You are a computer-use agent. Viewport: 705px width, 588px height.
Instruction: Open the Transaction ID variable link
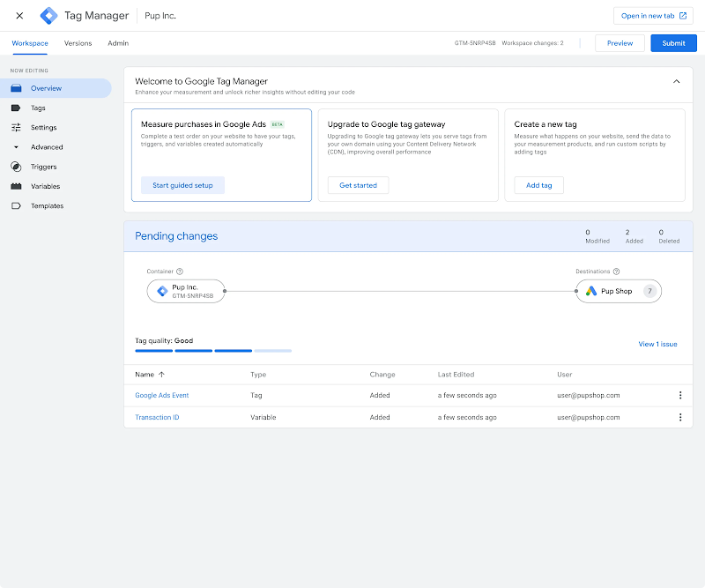coord(157,418)
